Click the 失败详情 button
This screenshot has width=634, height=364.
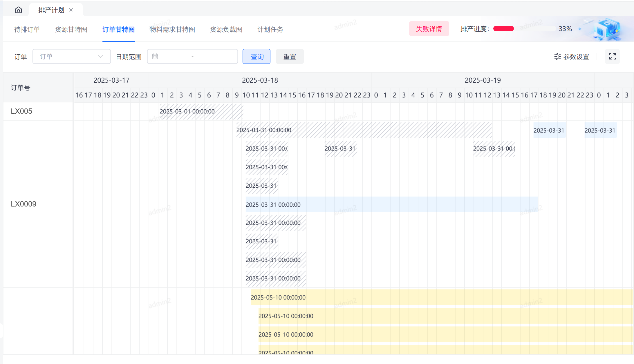429,29
